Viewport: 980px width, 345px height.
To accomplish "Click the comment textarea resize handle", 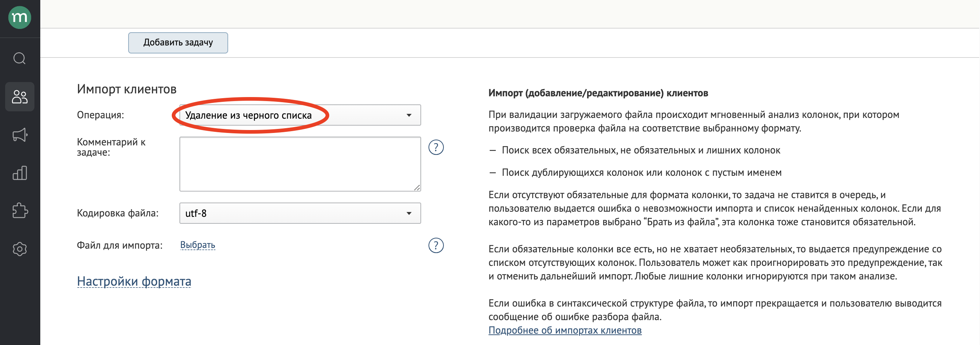I will [x=417, y=187].
